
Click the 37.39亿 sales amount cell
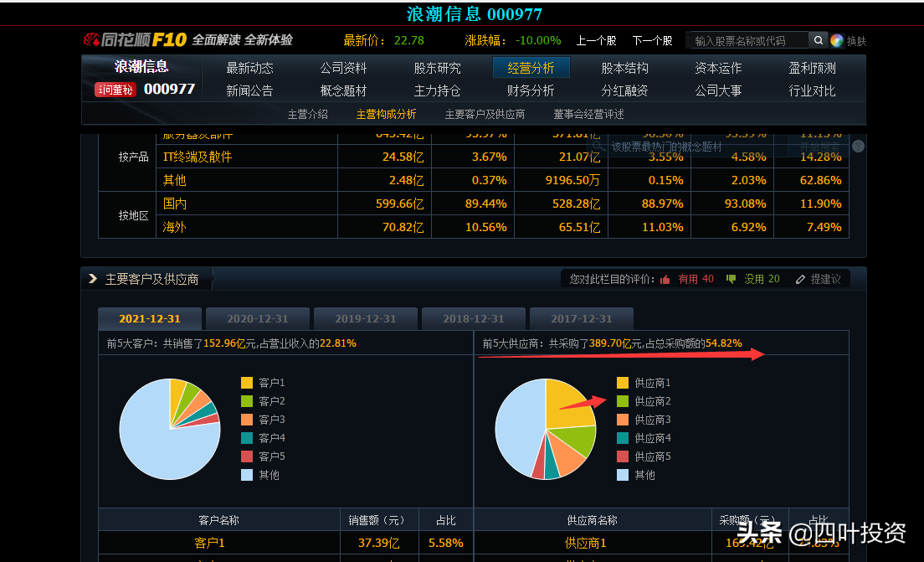pyautogui.click(x=379, y=543)
